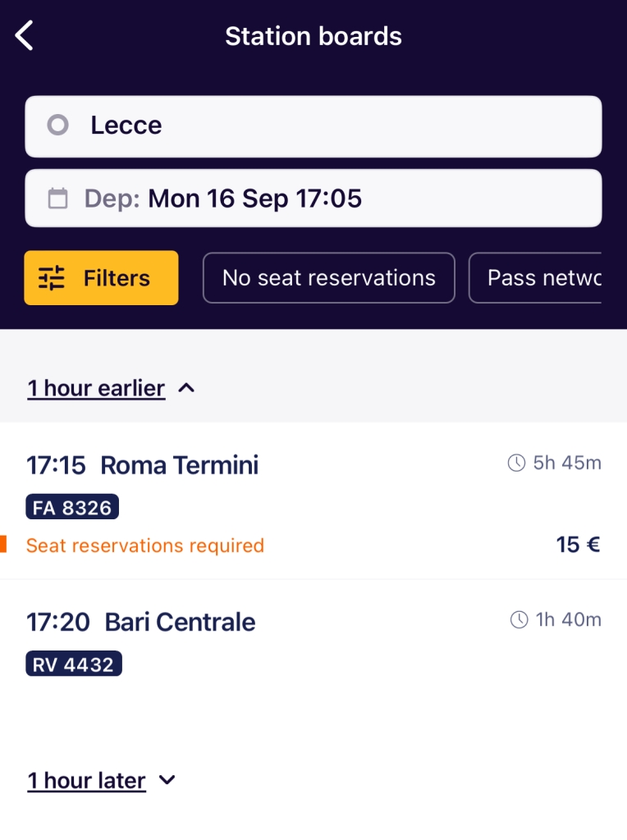Select the 17:15 Roma Termini departure

click(313, 501)
